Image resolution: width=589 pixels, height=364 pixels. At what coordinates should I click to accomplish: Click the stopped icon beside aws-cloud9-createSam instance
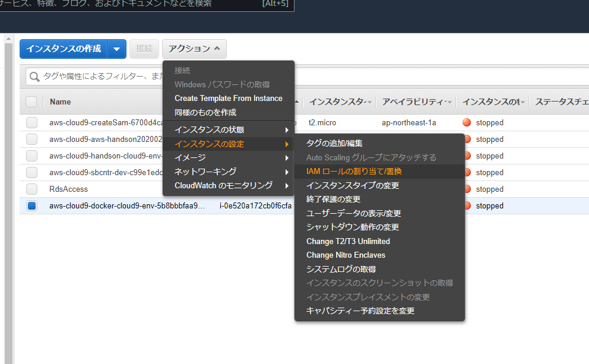(466, 122)
